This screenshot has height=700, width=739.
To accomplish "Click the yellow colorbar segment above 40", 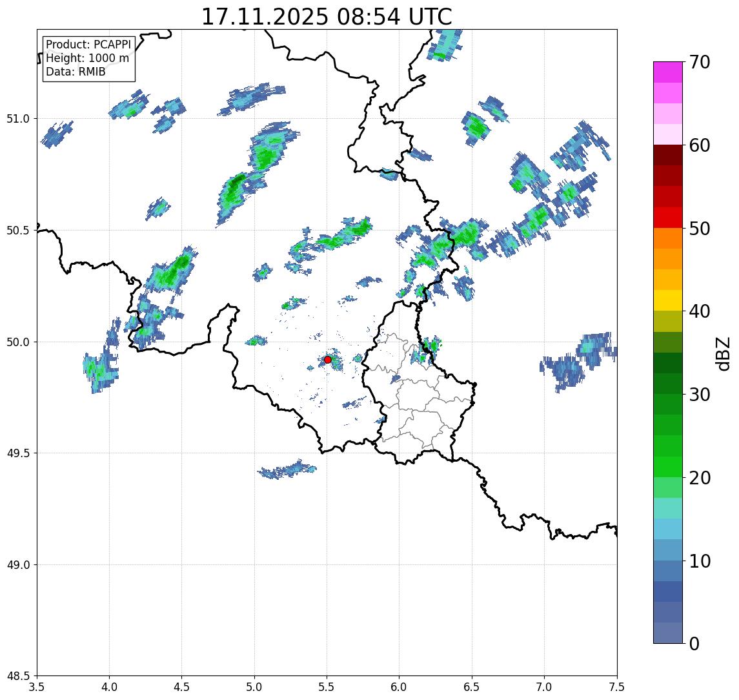I will tap(668, 300).
